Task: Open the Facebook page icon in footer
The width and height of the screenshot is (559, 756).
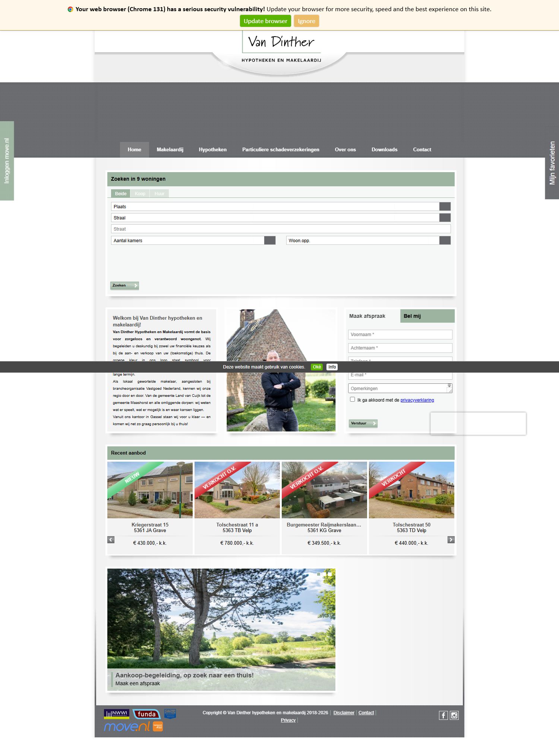Action: tap(443, 715)
